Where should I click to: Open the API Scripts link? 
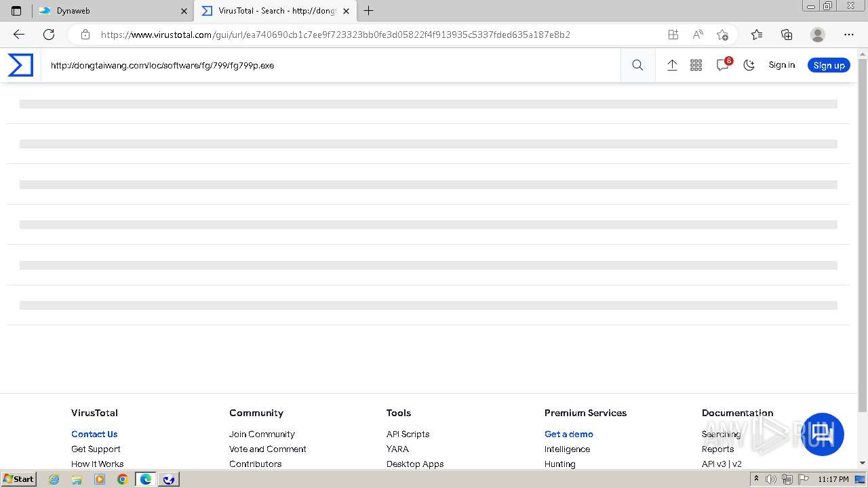click(408, 434)
